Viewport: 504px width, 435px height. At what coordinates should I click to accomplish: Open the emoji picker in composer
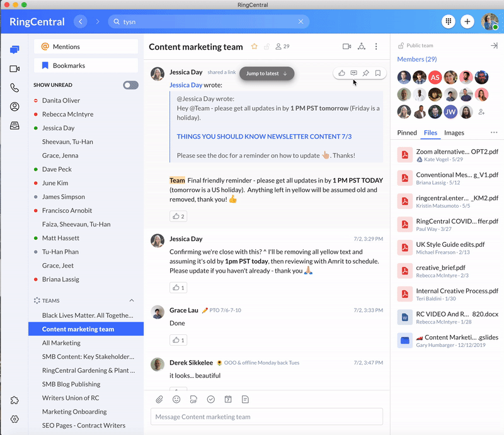tap(177, 399)
